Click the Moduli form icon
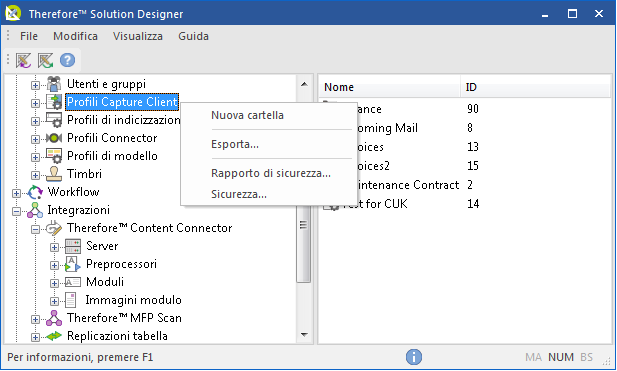Image resolution: width=617 pixels, height=371 pixels. pos(73,282)
